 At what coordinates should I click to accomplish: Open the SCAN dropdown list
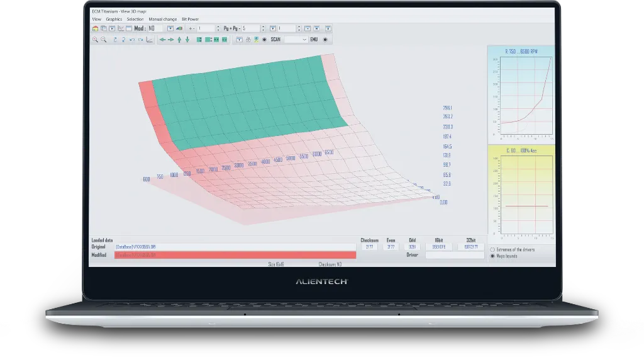click(x=296, y=40)
